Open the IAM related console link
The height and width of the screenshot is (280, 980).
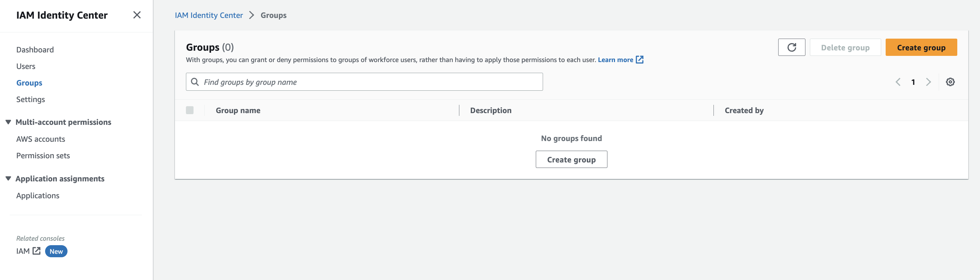click(23, 251)
